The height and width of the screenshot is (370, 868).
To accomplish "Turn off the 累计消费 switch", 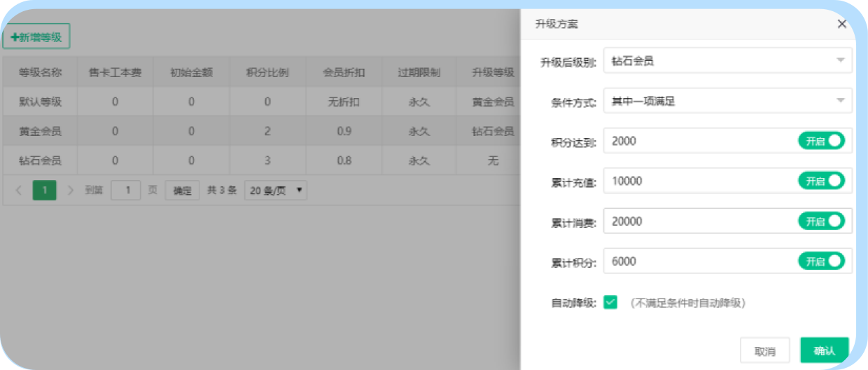I will [x=821, y=221].
